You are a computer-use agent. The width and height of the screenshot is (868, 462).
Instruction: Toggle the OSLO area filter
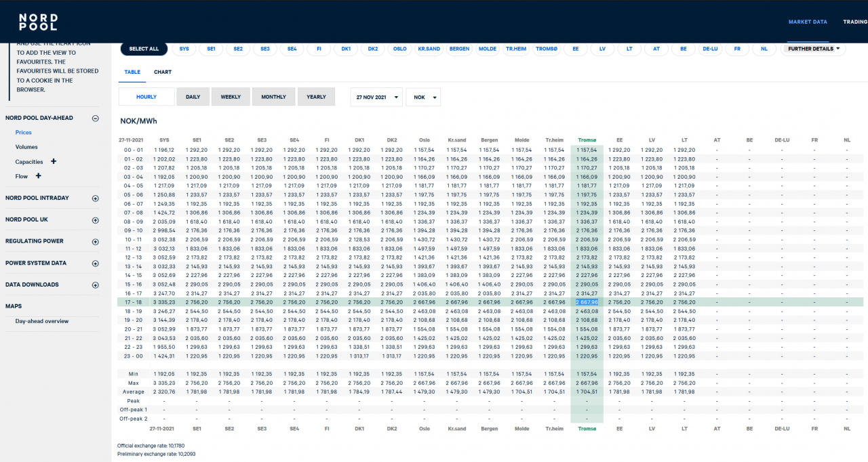400,49
